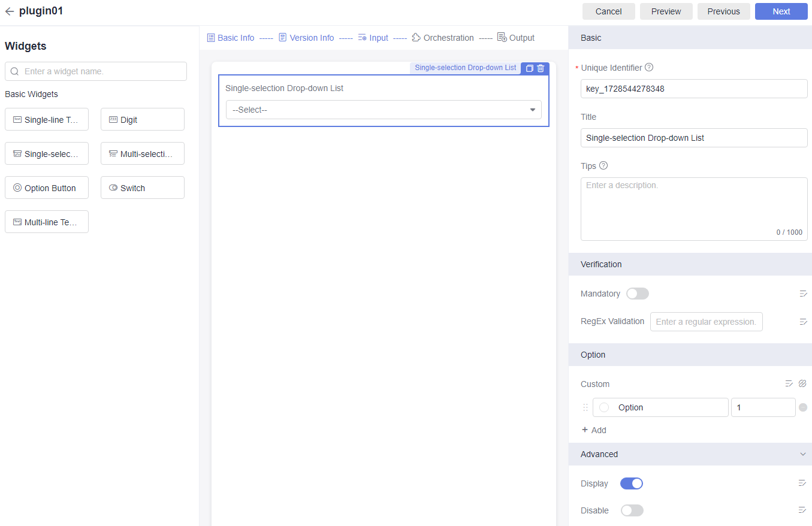The image size is (812, 526).
Task: Select the Option radio button as default
Action: click(604, 407)
